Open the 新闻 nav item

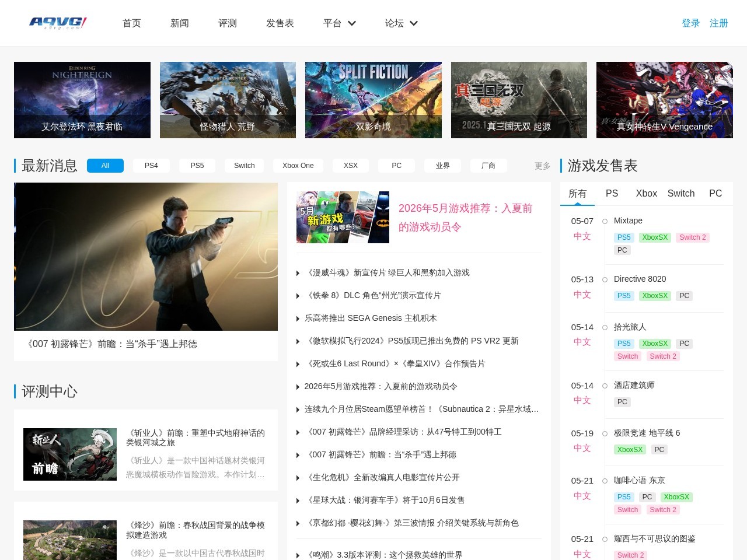click(x=180, y=23)
